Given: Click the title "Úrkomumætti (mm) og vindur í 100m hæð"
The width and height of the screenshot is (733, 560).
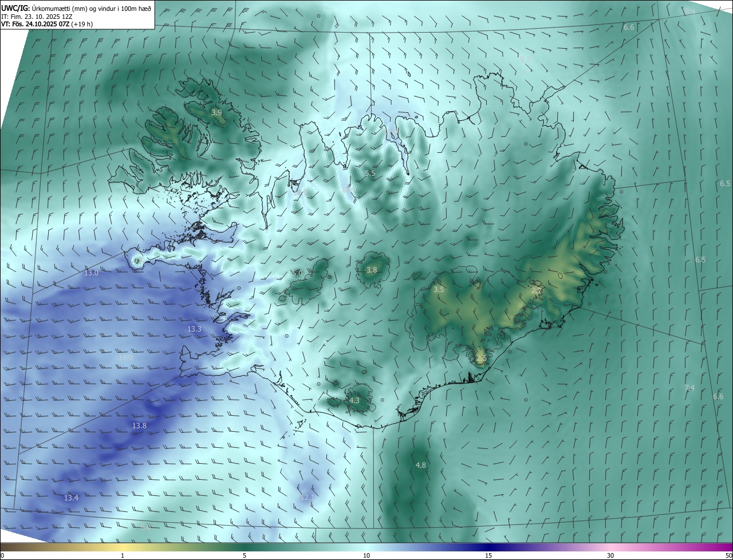Looking at the screenshot, I should pyautogui.click(x=92, y=8).
